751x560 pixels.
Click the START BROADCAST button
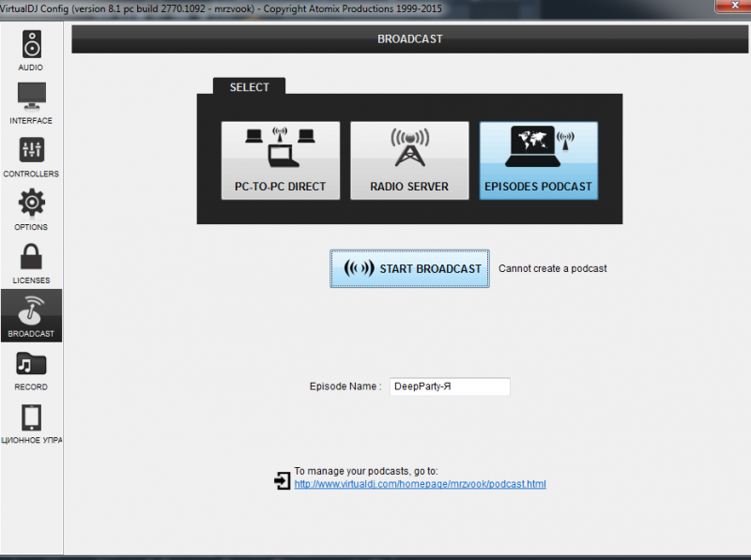409,268
